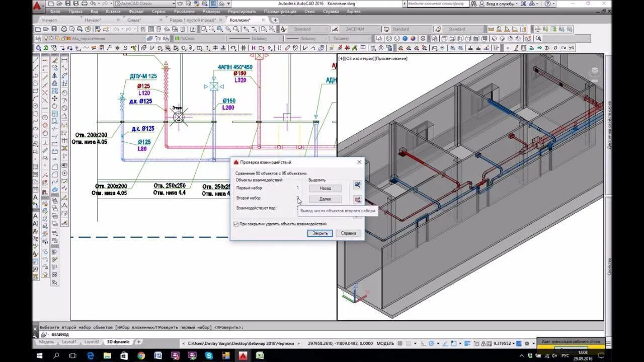
Task: Toggle snap mode in the status bar
Action: (409, 343)
